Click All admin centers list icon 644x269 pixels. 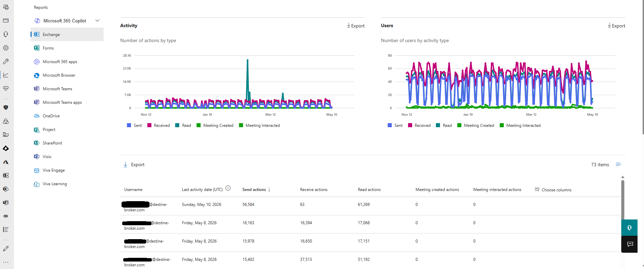(x=6, y=230)
